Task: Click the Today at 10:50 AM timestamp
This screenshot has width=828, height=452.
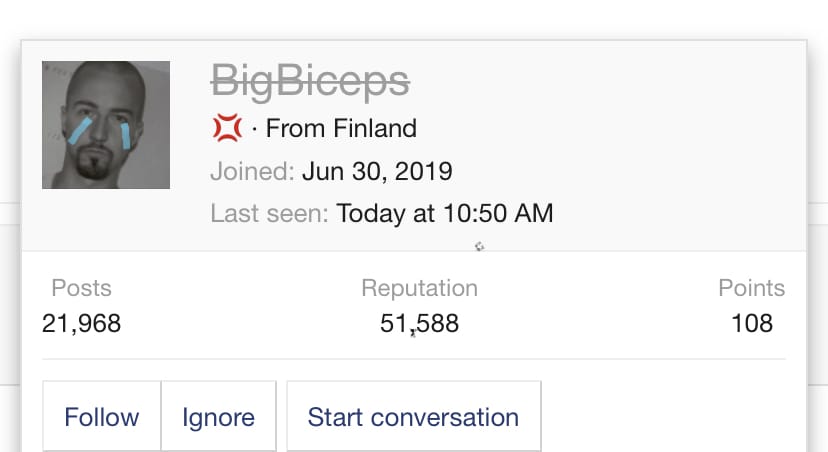Action: tap(444, 213)
